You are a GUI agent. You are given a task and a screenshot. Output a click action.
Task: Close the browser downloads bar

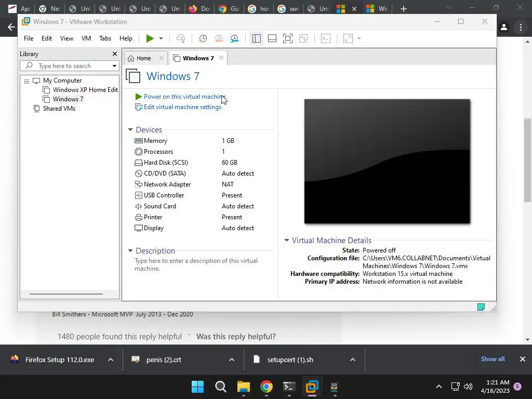pos(523,359)
